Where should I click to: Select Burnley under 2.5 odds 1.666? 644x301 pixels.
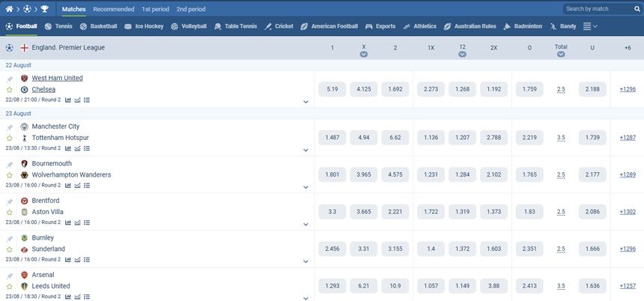[x=592, y=249]
